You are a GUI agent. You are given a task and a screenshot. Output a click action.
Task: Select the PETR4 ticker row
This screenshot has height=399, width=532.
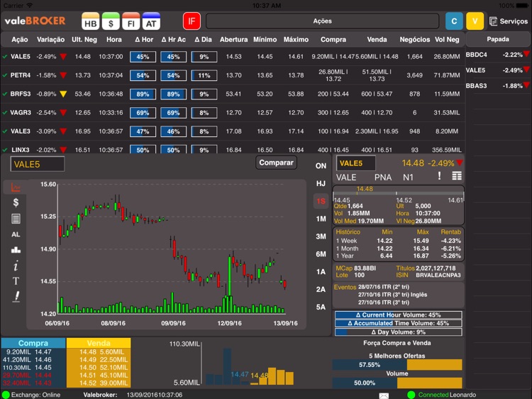coord(233,75)
